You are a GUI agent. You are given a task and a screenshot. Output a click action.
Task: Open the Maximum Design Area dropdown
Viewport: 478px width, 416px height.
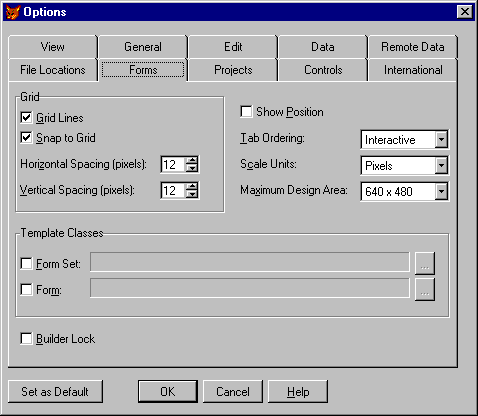441,191
